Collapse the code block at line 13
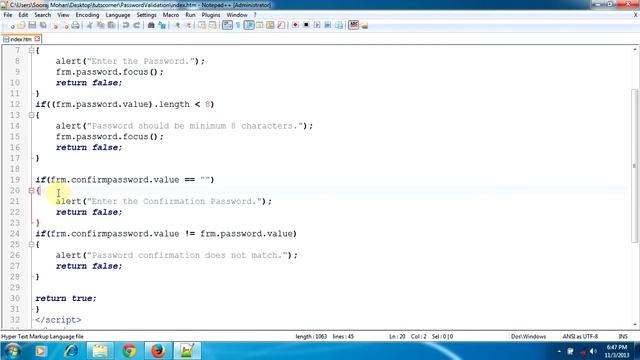 (31, 115)
